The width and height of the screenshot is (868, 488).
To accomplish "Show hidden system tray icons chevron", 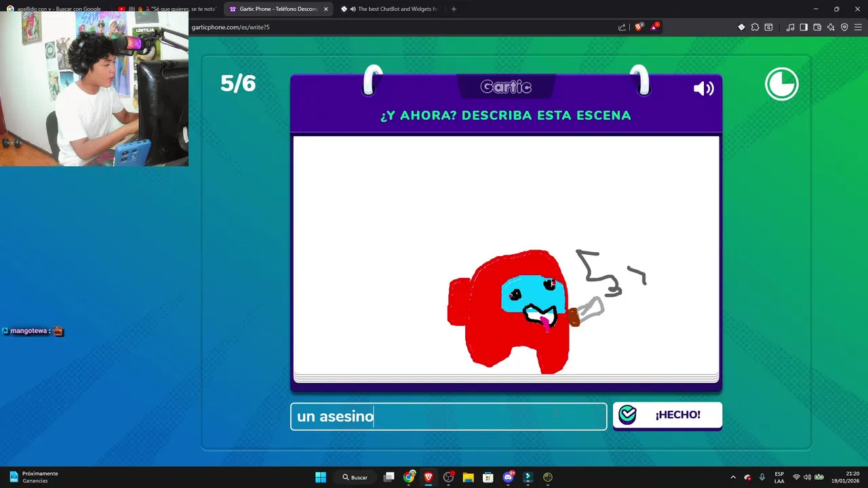I will coord(733,477).
